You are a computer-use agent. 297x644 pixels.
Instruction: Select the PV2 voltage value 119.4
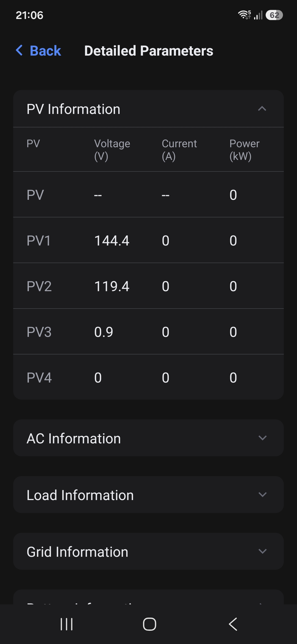pos(112,286)
